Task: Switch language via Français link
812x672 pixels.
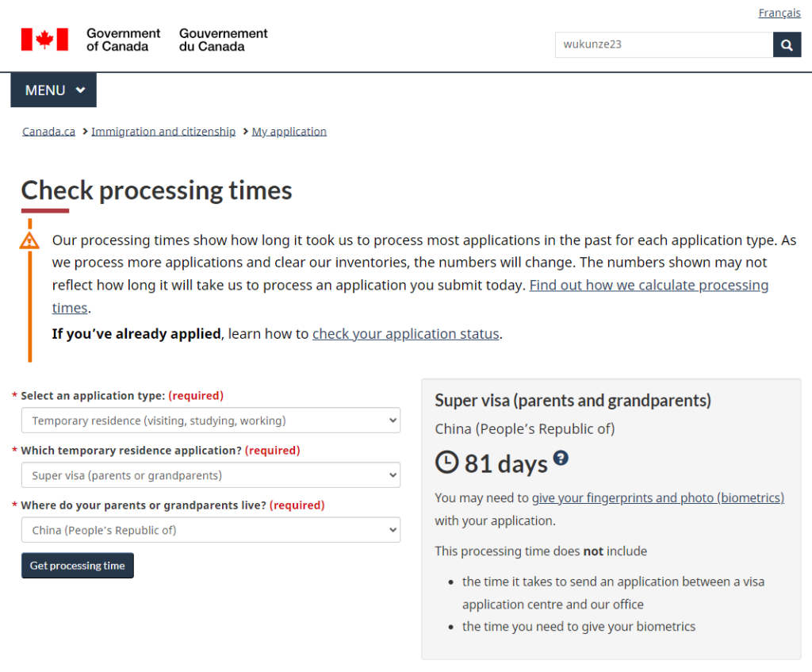Action: 779,13
